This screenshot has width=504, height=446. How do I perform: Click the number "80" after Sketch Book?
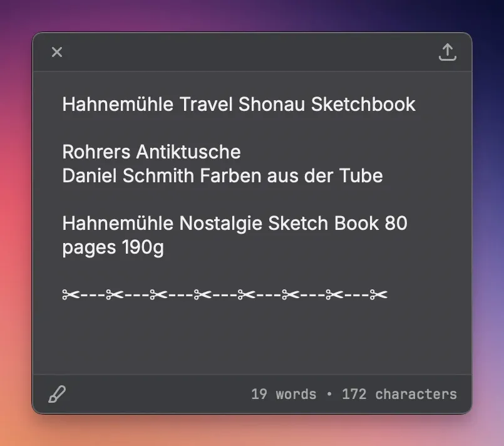[x=396, y=223]
